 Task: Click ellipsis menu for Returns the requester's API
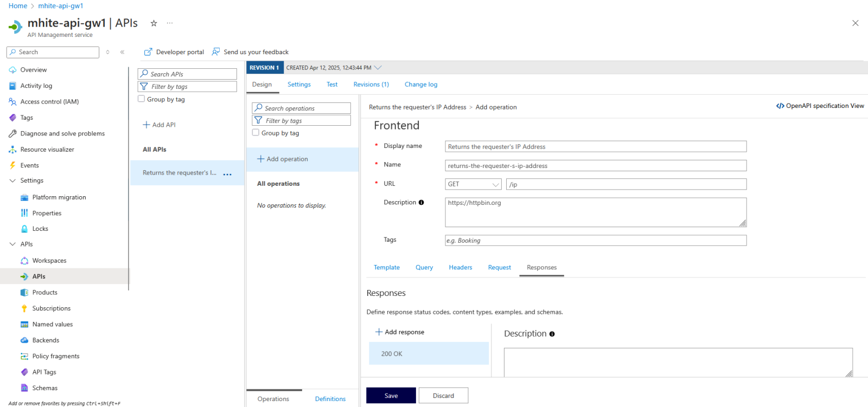(227, 174)
